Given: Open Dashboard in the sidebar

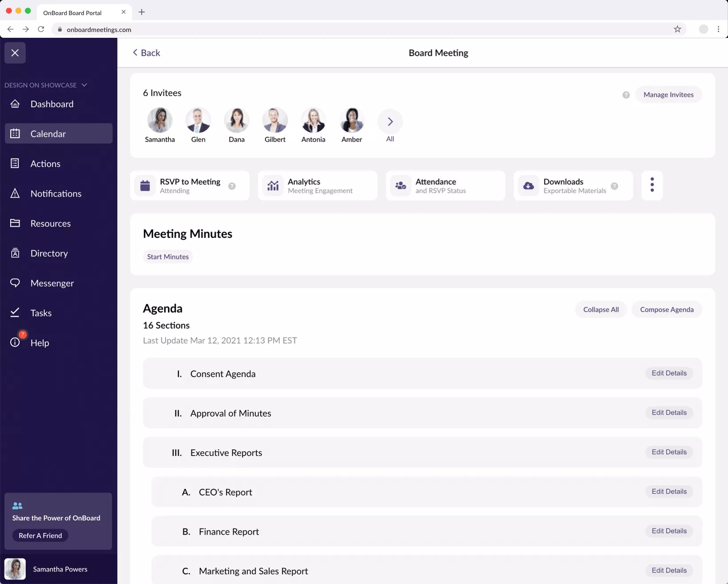Looking at the screenshot, I should coord(59,104).
